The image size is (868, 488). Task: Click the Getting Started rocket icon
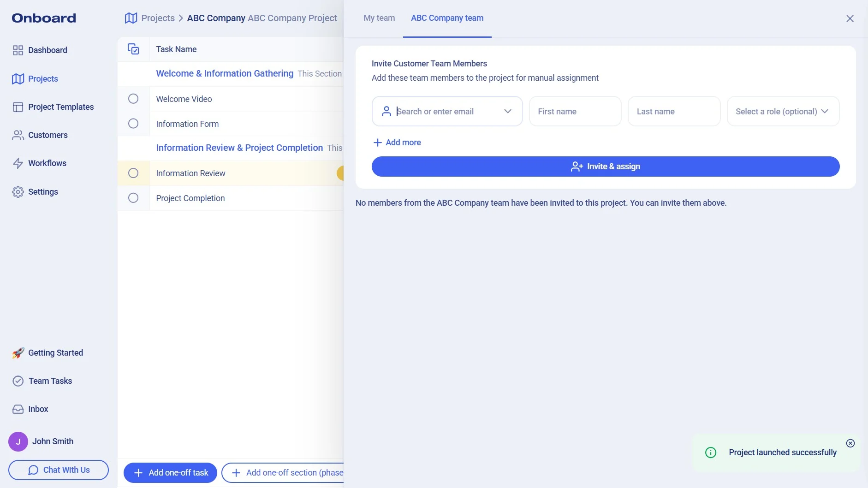tap(18, 353)
